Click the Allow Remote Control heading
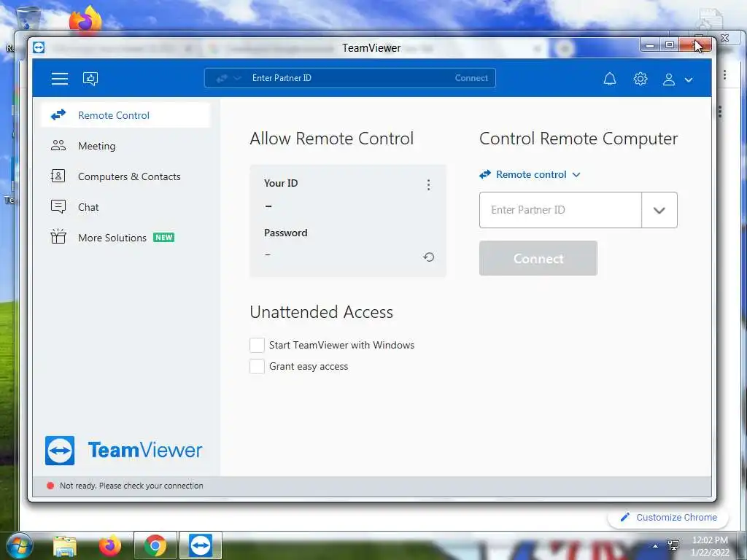The image size is (747, 560). pos(332,139)
